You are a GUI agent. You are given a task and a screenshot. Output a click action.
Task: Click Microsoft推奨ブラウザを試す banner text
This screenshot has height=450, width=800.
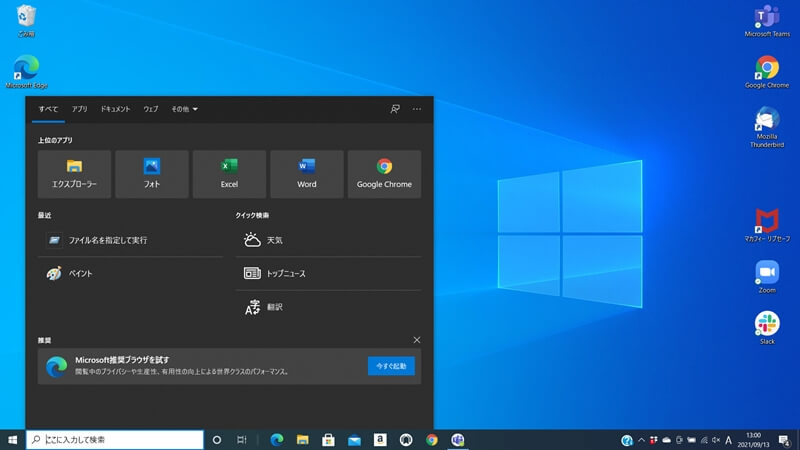coord(122,360)
